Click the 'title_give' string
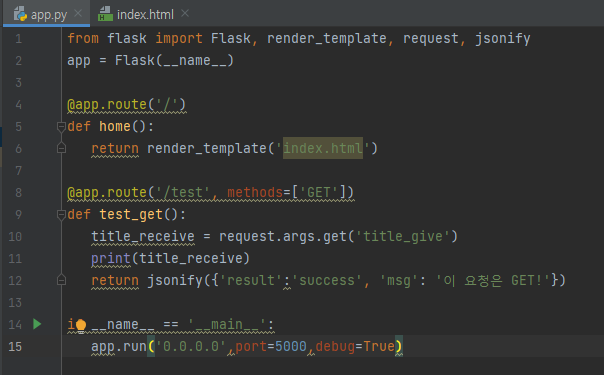Image resolution: width=604 pixels, height=375 pixels. (x=403, y=236)
